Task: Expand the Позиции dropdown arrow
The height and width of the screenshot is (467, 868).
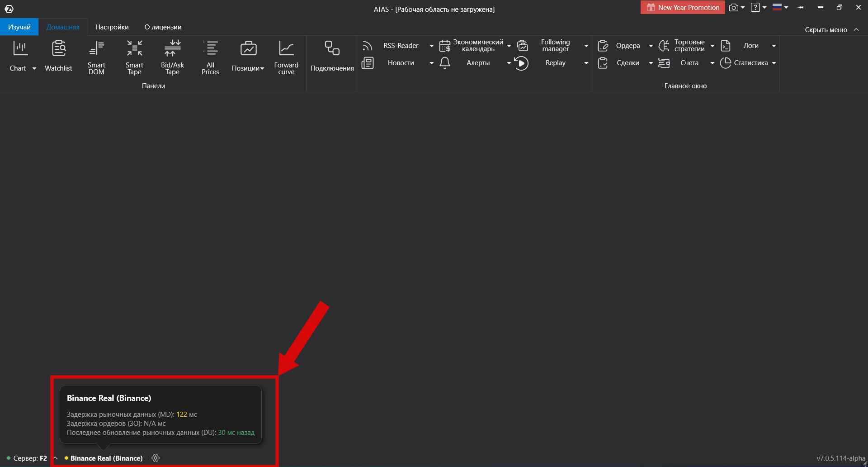Action: 262,68
